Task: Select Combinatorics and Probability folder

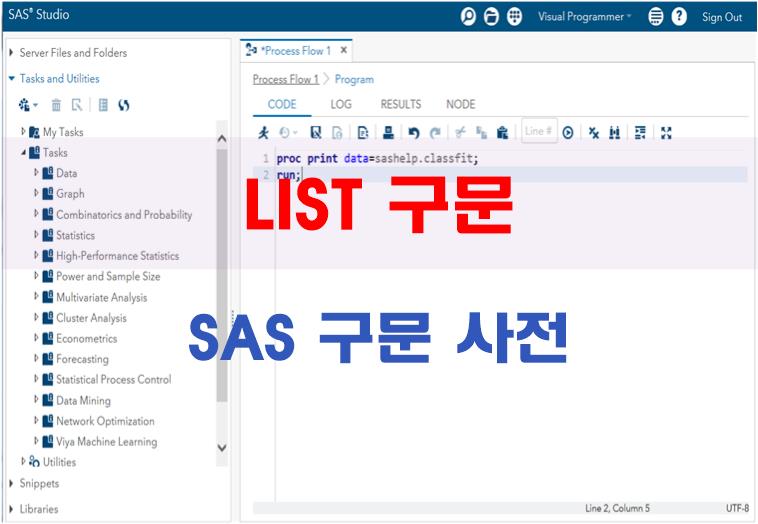Action: [124, 215]
